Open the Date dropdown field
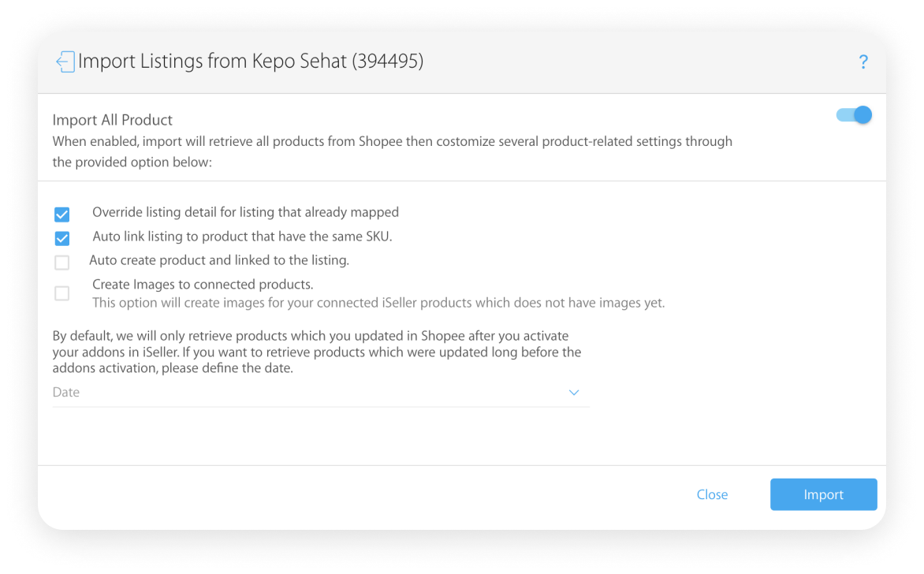The image size is (924, 574). point(321,393)
